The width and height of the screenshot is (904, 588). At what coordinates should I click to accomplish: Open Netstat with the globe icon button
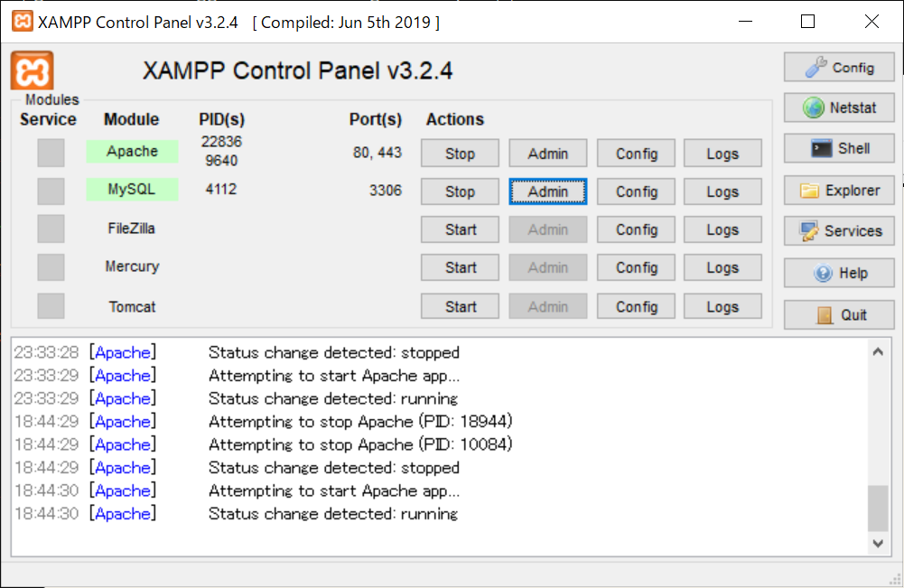(x=839, y=107)
